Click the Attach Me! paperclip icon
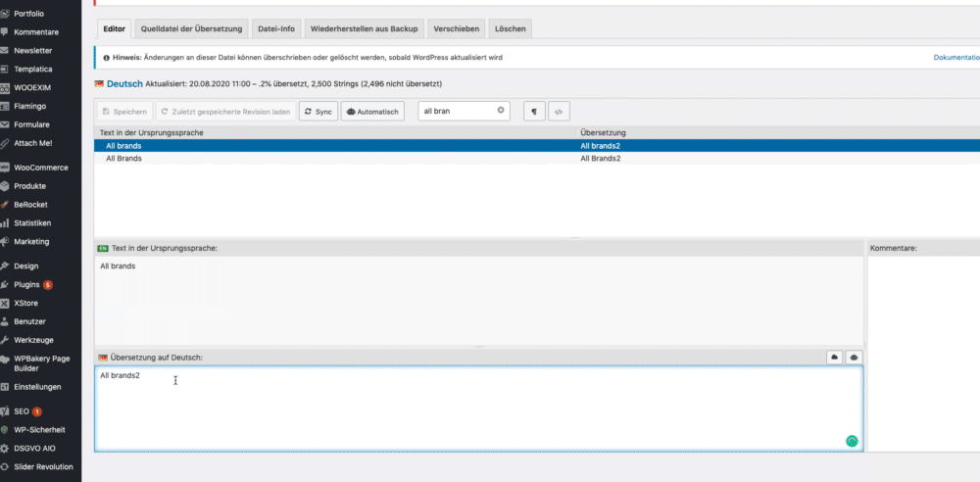The height and width of the screenshot is (482, 980). tap(4, 143)
